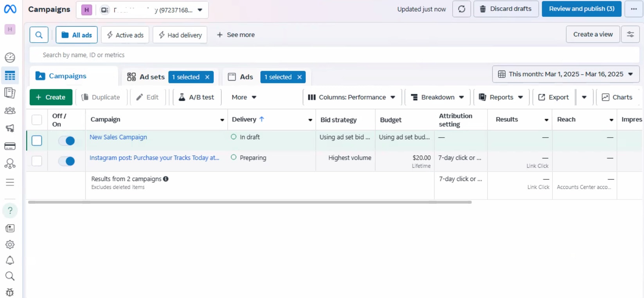
Task: Open notifications bell in sidebar
Action: (x=10, y=260)
